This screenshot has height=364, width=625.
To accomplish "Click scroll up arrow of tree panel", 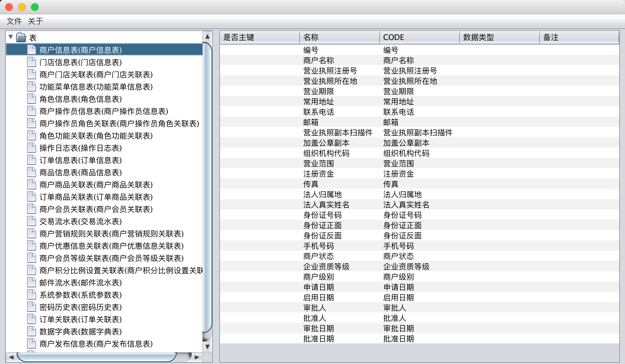I will (207, 36).
